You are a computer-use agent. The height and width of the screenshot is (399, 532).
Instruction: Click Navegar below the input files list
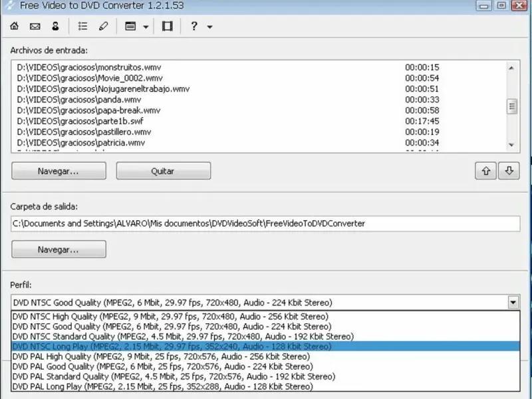59,171
